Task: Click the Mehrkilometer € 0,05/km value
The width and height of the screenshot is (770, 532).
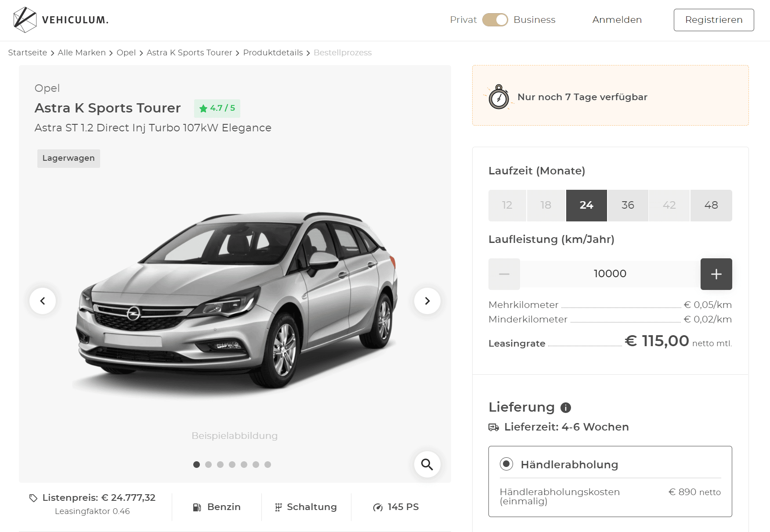Action: pyautogui.click(x=708, y=305)
